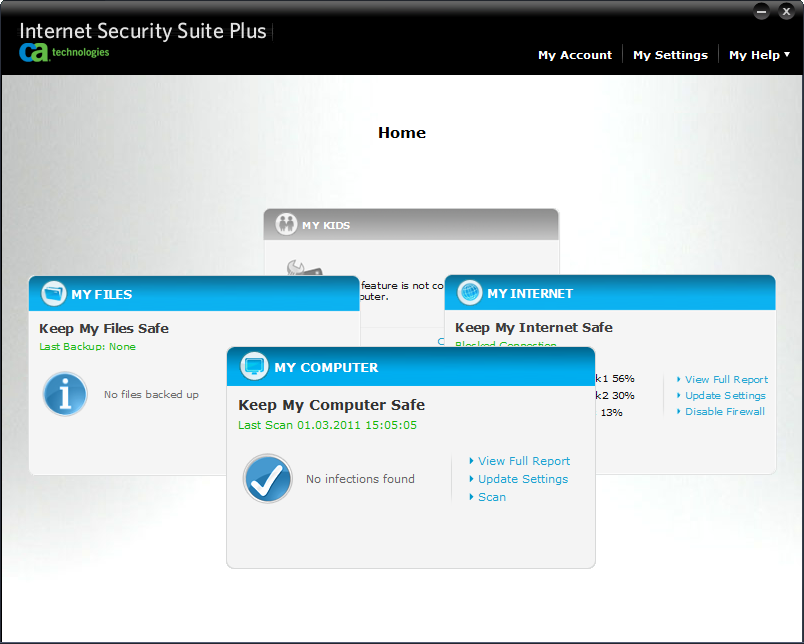Image resolution: width=804 pixels, height=644 pixels.
Task: Open the My Help dropdown menu
Action: 759,55
